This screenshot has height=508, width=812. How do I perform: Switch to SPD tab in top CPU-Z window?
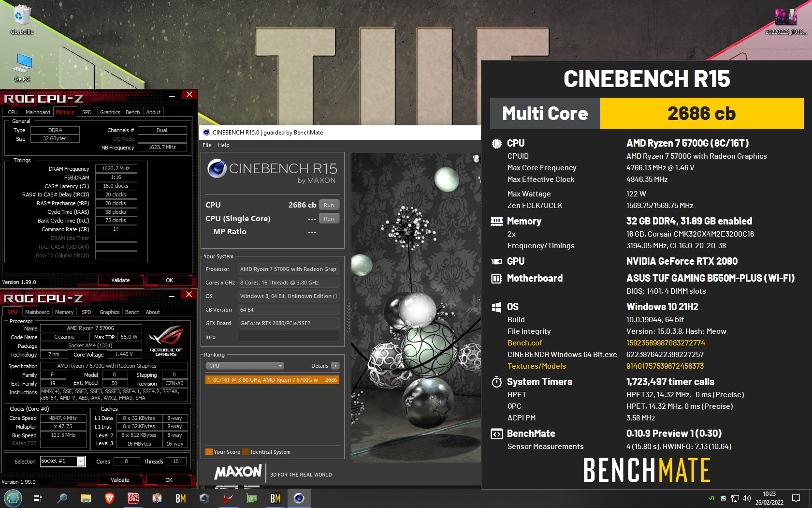[x=87, y=112]
